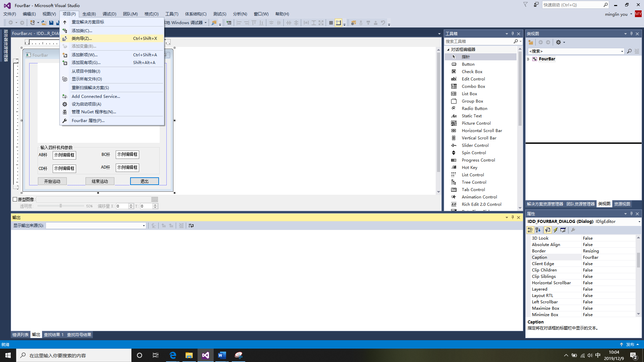This screenshot has width=644, height=362.
Task: Pin the Class View panel
Action: 631,34
